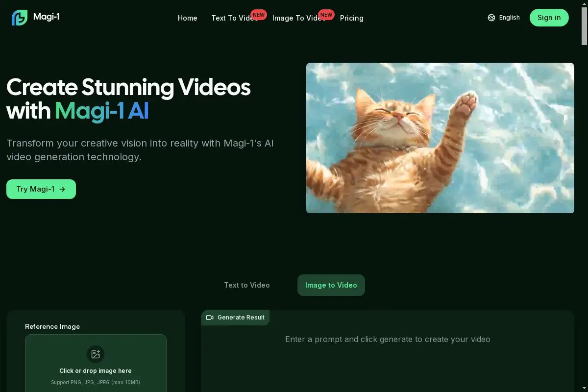Click the Sign in button
Viewport: 588px width, 392px height.
click(x=549, y=18)
